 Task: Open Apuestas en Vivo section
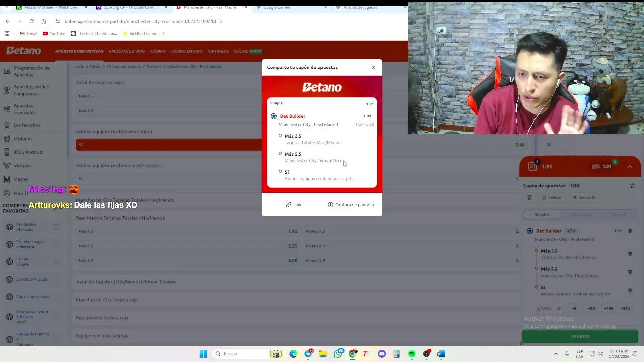click(127, 51)
